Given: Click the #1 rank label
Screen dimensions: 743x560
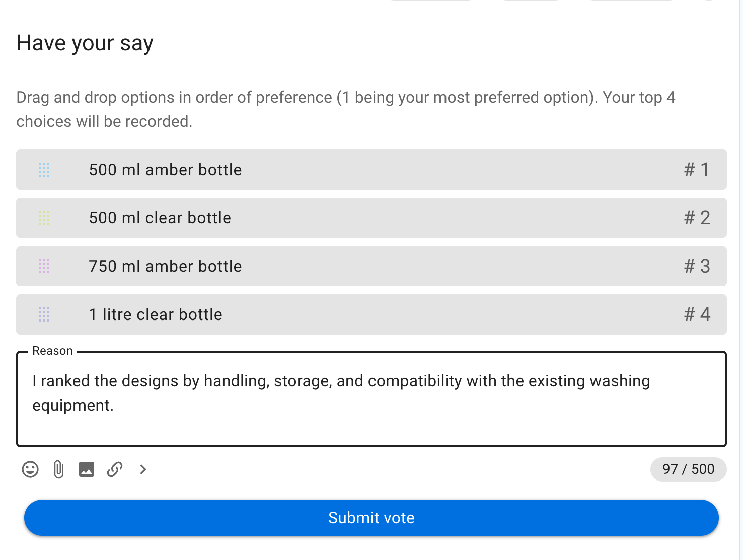Looking at the screenshot, I should click(x=697, y=170).
